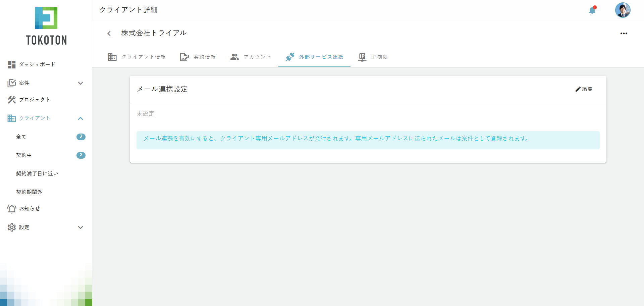Click the user avatar photo
644x306 pixels.
pos(623,10)
